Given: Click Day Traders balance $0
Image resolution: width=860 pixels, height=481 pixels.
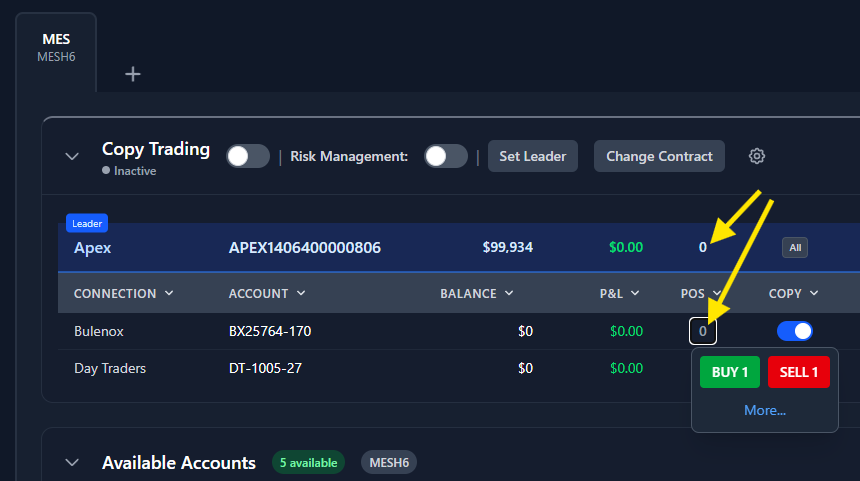Looking at the screenshot, I should (525, 368).
